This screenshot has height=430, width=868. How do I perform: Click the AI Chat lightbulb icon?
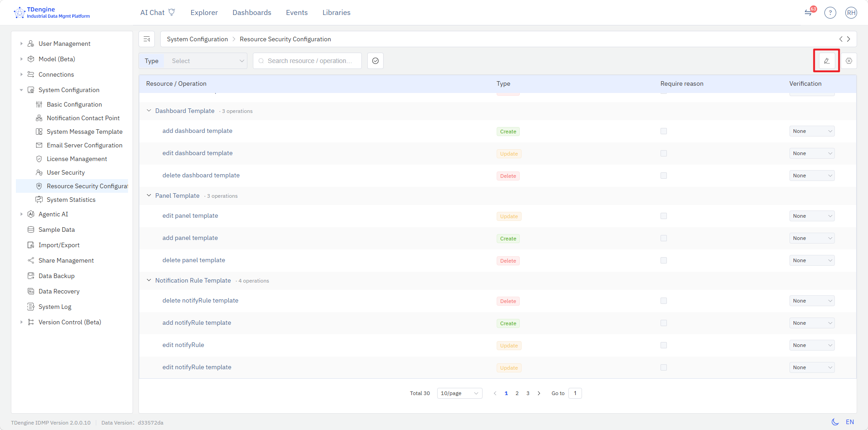pyautogui.click(x=172, y=12)
